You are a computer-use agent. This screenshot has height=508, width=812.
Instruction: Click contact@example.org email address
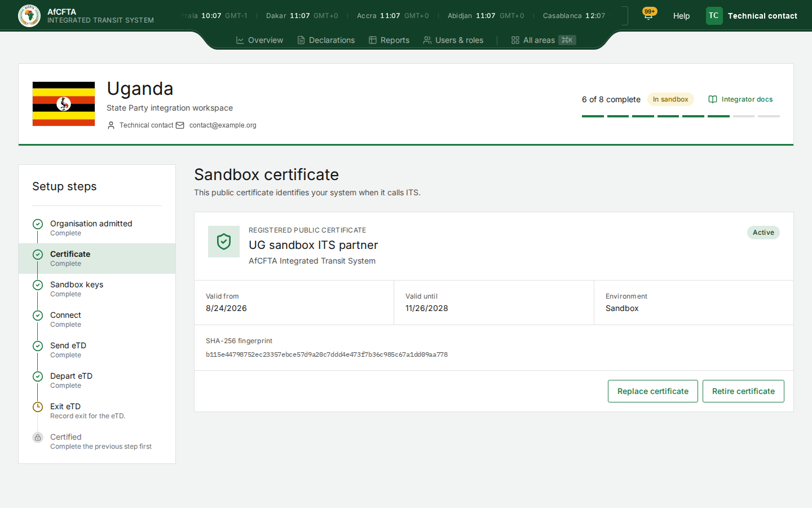click(223, 125)
